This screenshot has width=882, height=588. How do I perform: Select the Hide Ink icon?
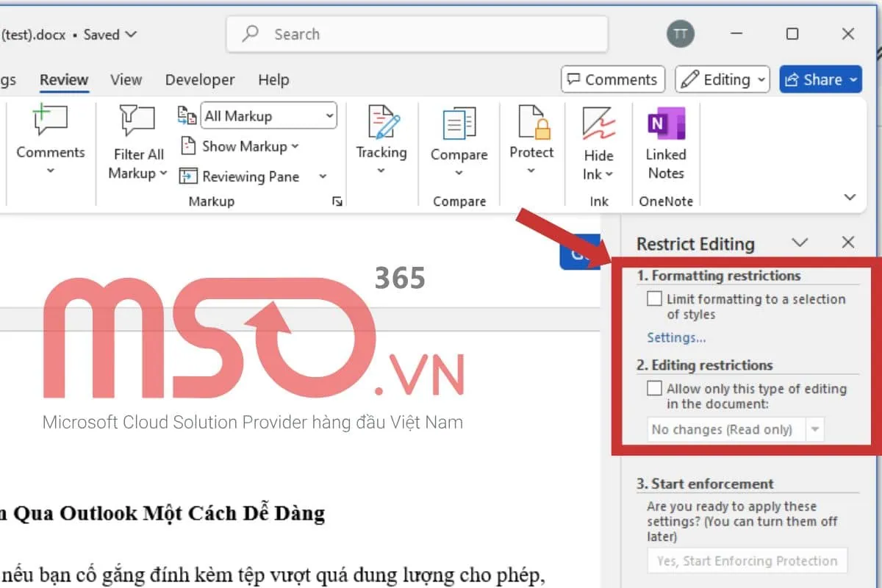598,123
